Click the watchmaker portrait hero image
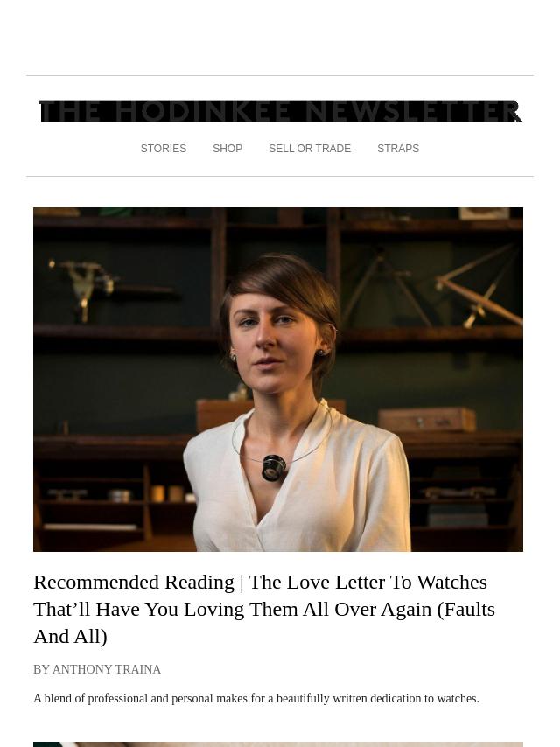The image size is (560, 747). click(278, 380)
